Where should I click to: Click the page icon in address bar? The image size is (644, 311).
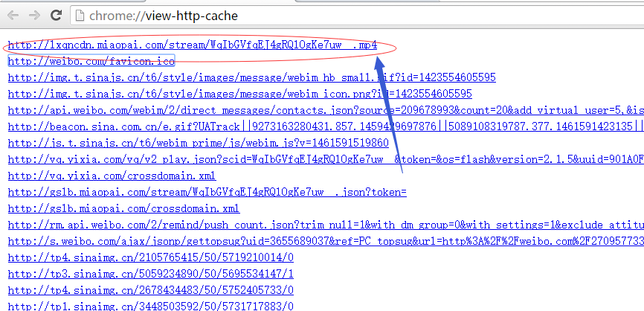[80, 16]
